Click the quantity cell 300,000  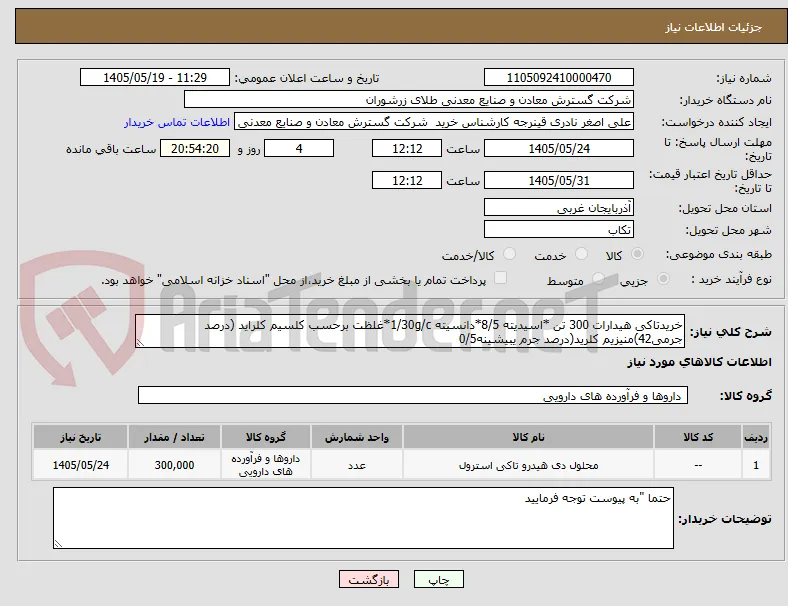tap(174, 465)
